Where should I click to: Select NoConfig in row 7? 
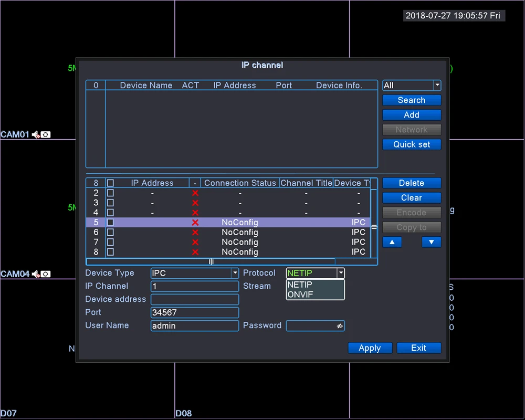(x=240, y=242)
